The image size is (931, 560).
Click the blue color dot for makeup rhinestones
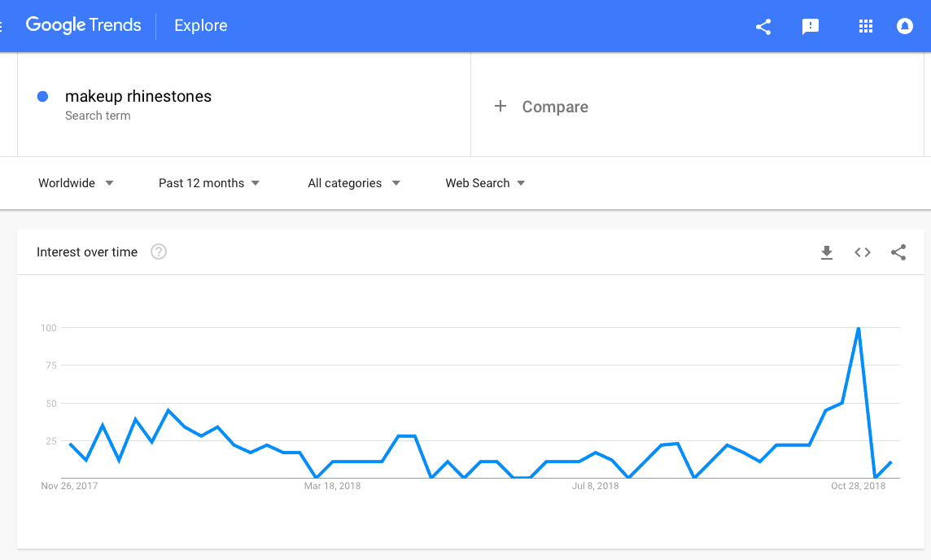(x=43, y=96)
